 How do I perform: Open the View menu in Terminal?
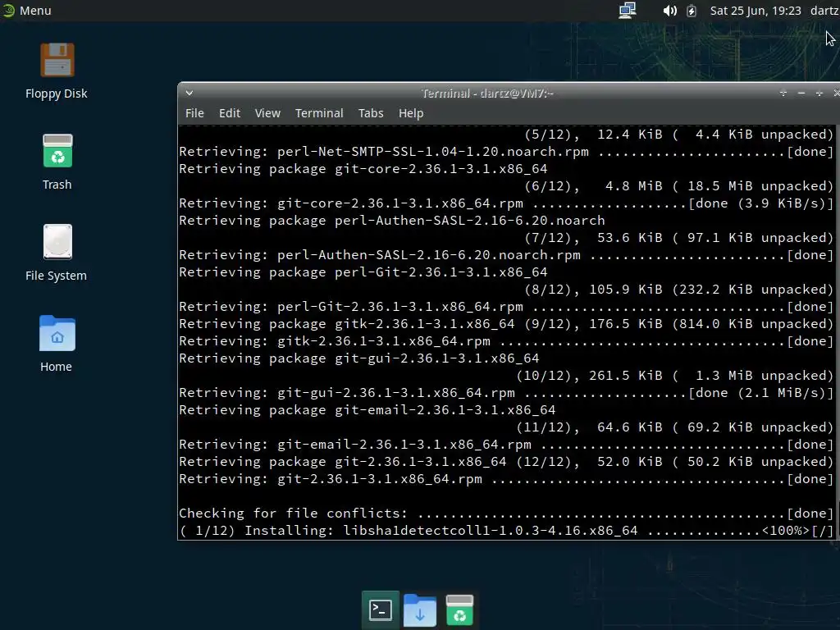268,113
